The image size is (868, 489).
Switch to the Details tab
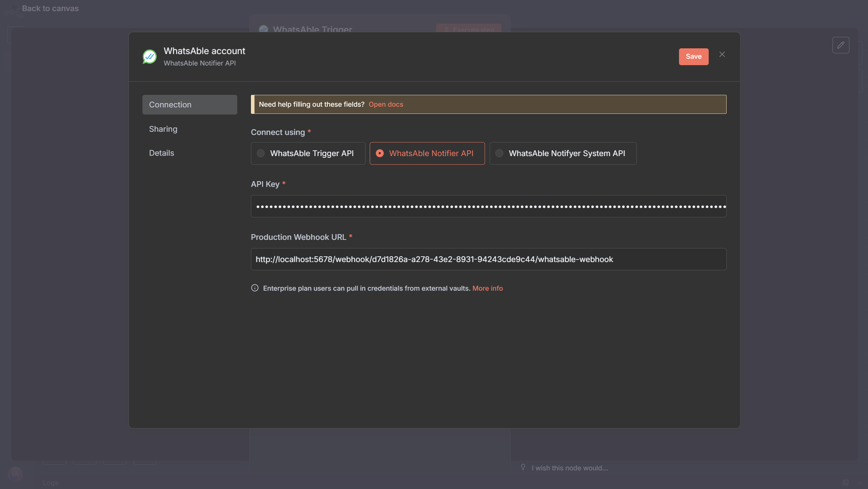[161, 153]
